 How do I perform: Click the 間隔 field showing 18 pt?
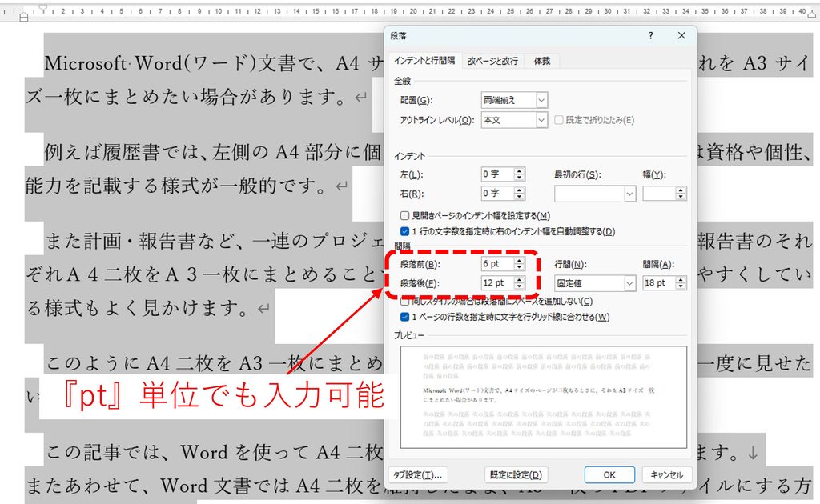pos(659,283)
